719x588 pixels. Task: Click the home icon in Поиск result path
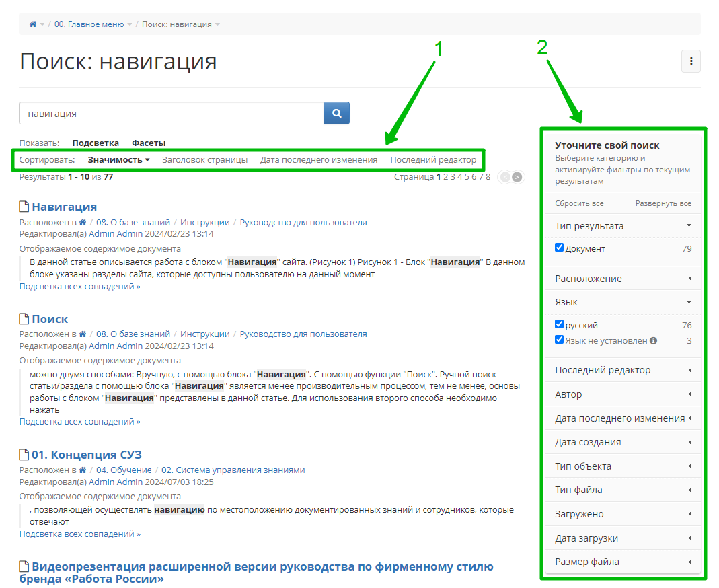coord(83,334)
